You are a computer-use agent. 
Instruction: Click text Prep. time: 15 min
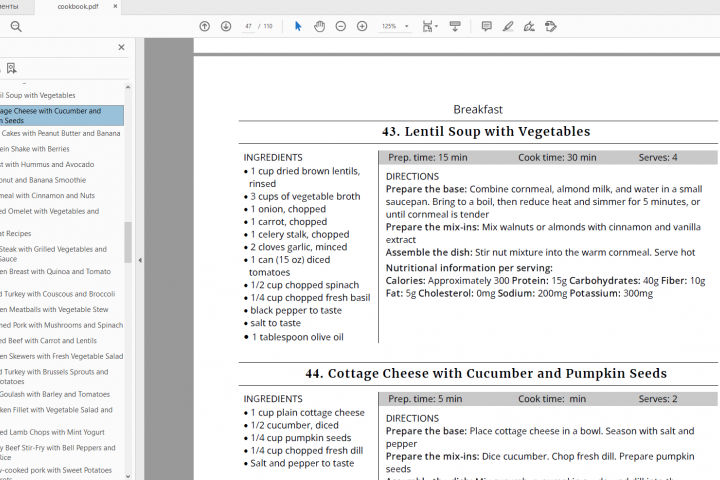tap(428, 158)
